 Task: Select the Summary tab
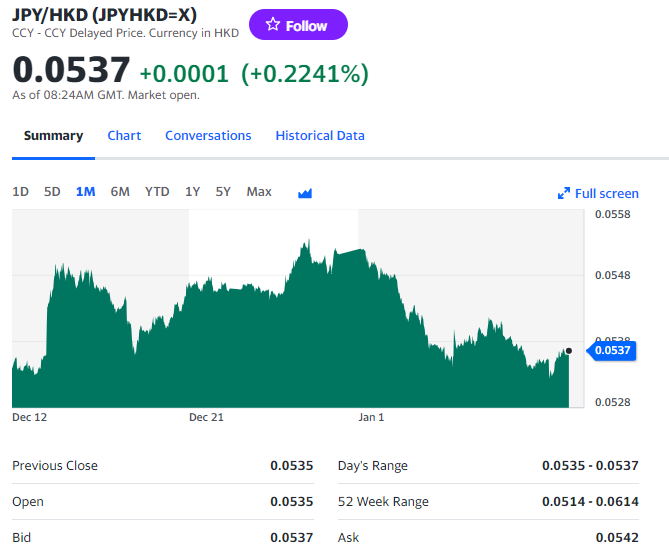coord(53,136)
